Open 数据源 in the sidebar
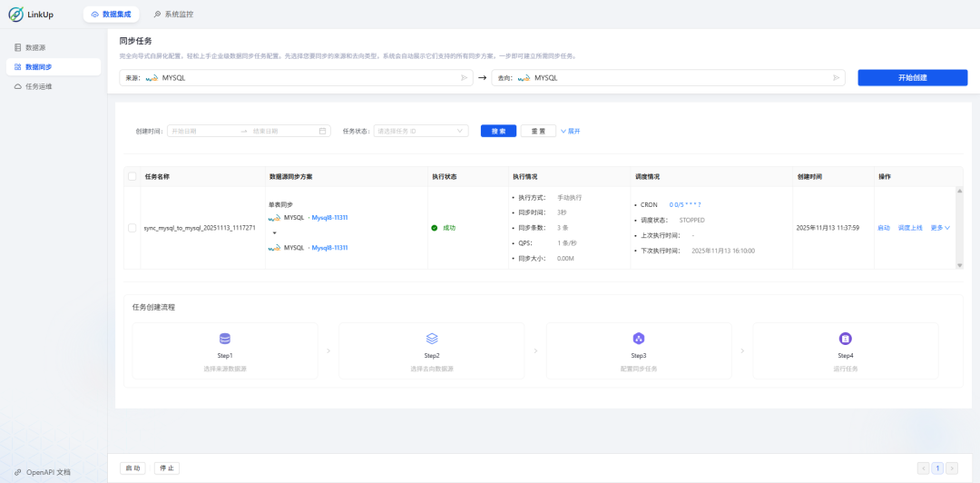Image resolution: width=980 pixels, height=483 pixels. (54, 47)
